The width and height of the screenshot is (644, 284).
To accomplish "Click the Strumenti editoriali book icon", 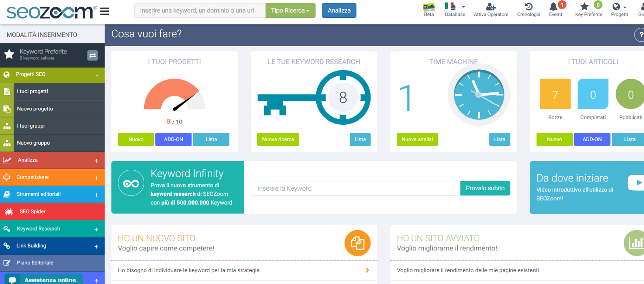I will 7,194.
